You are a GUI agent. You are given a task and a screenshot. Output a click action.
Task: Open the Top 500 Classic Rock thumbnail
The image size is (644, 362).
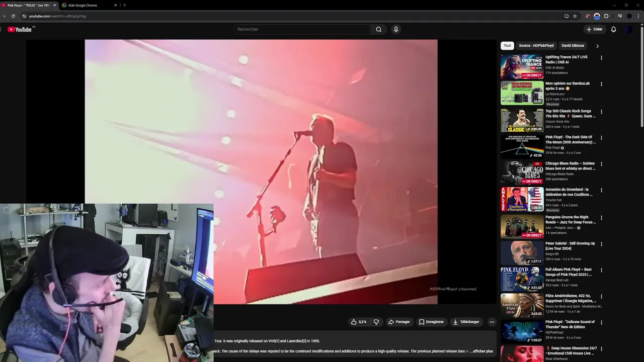522,120
